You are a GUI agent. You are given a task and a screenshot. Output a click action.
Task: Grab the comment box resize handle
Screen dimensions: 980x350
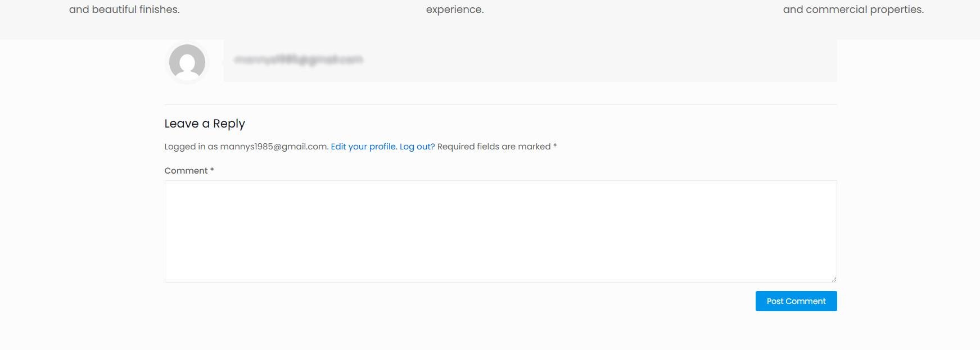[x=833, y=279]
